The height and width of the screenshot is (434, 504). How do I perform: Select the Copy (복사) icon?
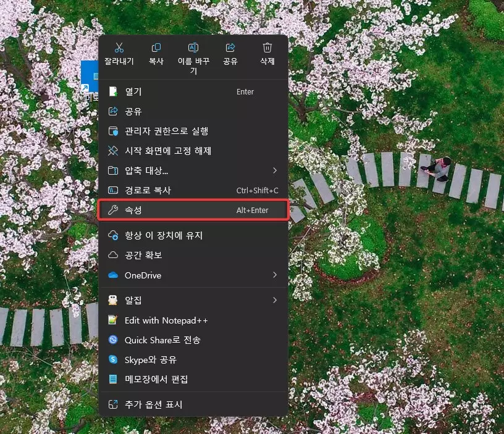(156, 48)
